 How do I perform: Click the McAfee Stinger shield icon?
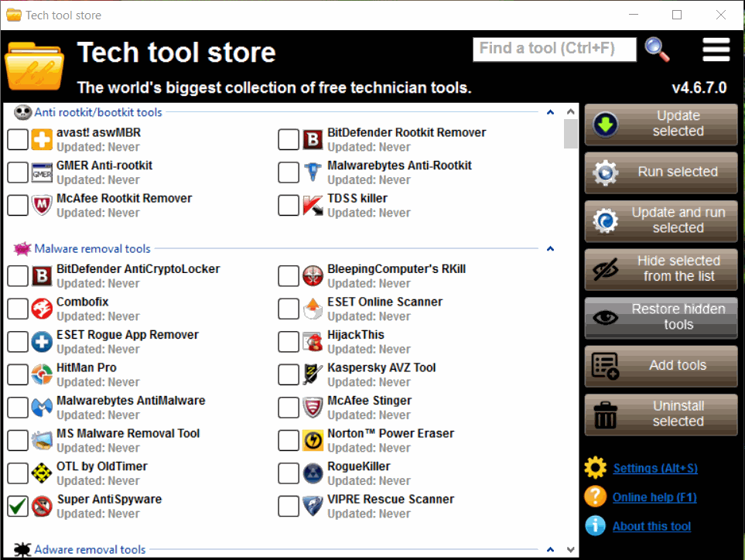[313, 408]
